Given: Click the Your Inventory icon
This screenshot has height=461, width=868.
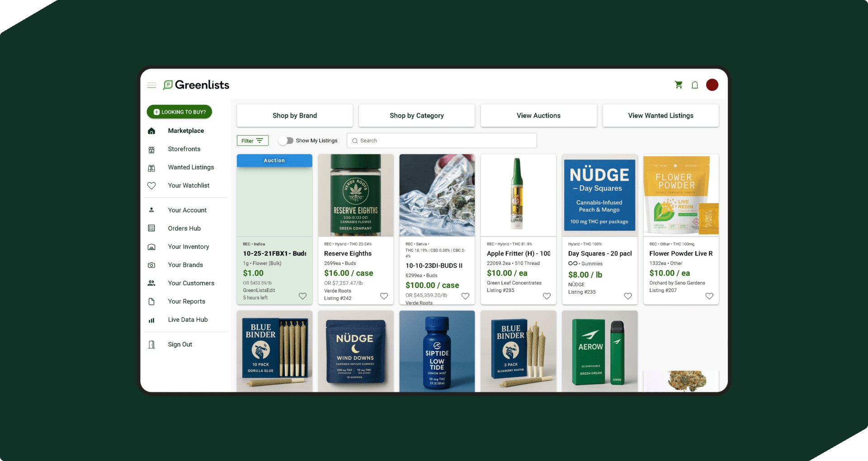Looking at the screenshot, I should [x=151, y=247].
